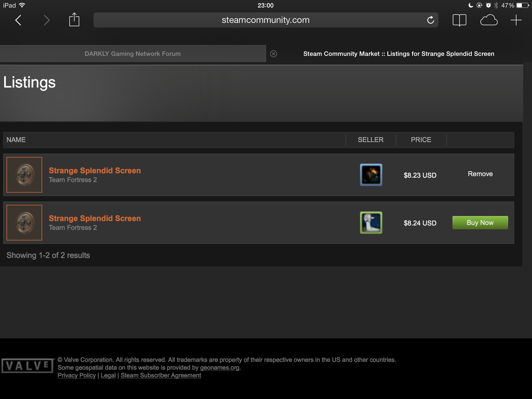View seller avatar of the $8.23 listing
Image resolution: width=532 pixels, height=399 pixels.
(371, 175)
